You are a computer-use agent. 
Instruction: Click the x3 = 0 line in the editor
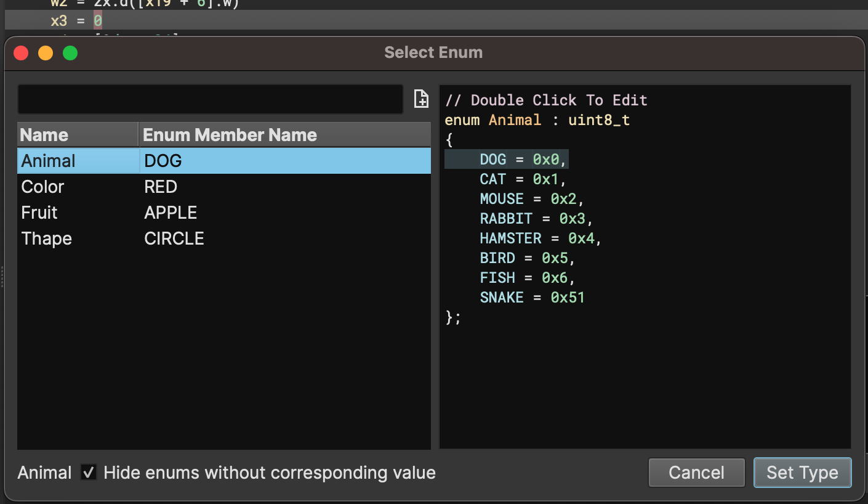74,20
